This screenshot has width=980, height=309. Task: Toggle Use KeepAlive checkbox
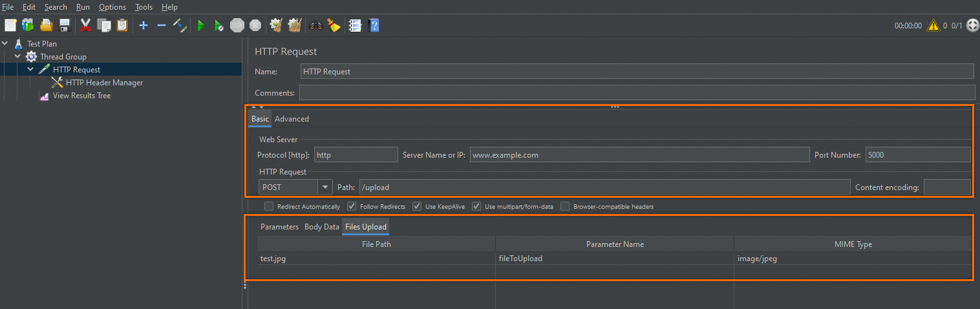tap(417, 207)
